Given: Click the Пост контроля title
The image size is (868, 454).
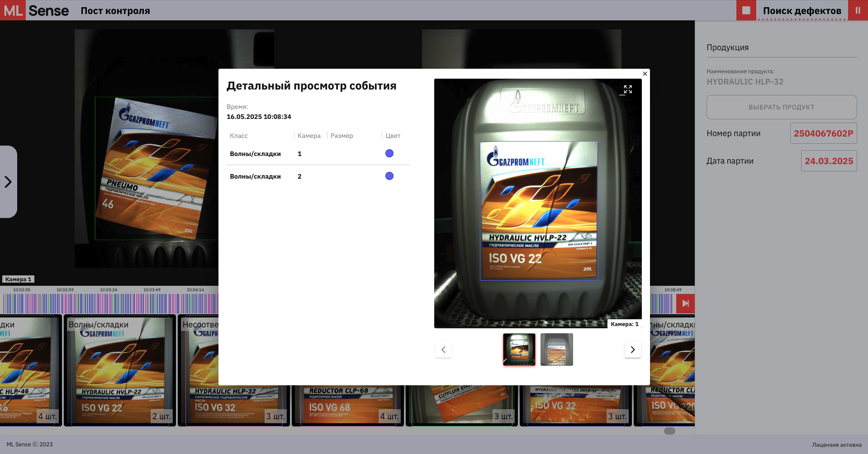Looking at the screenshot, I should [115, 10].
